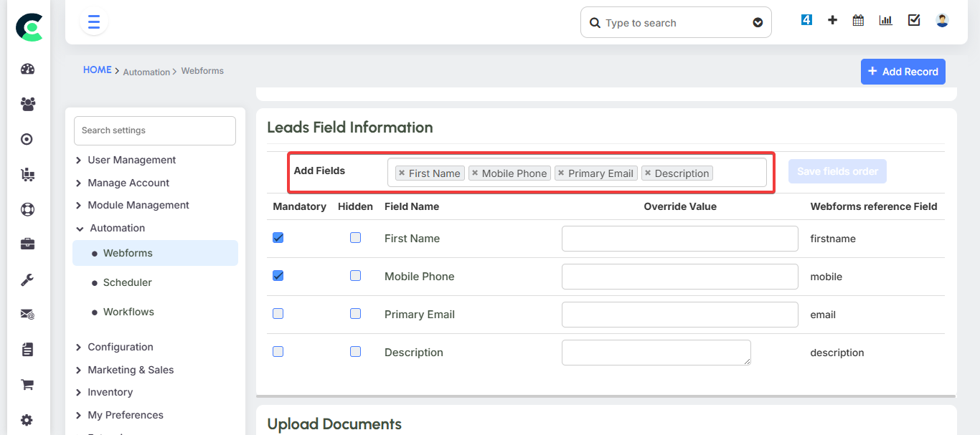Open the contacts people icon in sidebar
Viewport: 980px width, 435px height.
[27, 104]
